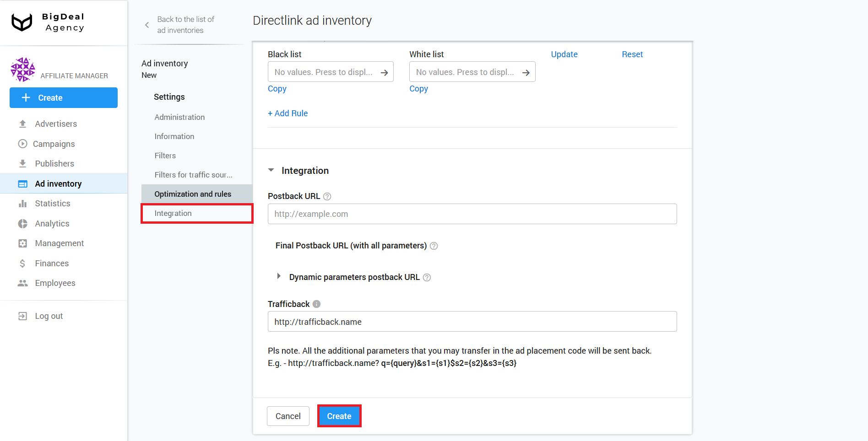The height and width of the screenshot is (441, 868).
Task: Select the Finances dollar icon
Action: coord(23,263)
